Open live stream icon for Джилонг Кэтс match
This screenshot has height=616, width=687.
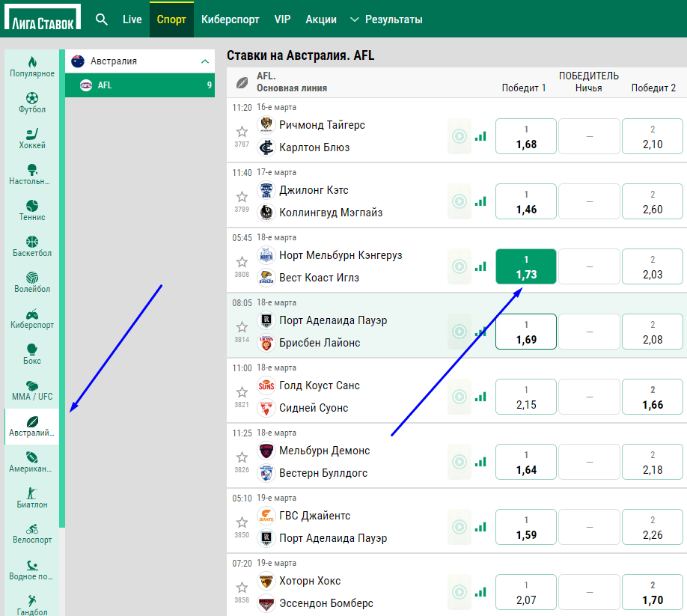tap(459, 201)
